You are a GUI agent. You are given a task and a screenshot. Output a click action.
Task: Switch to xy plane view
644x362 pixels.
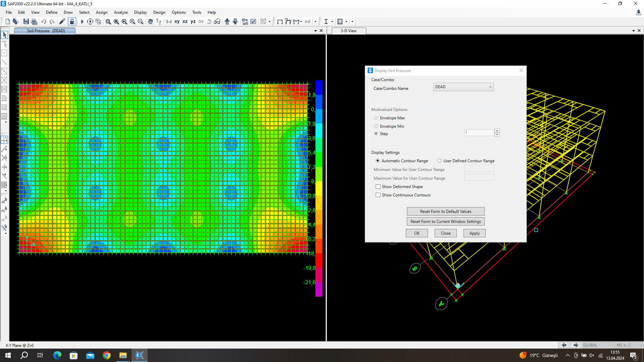point(177,21)
